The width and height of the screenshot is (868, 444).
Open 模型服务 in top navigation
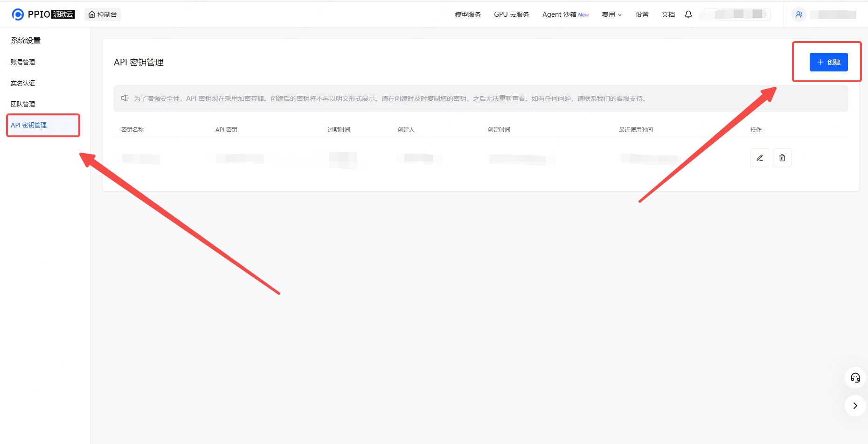468,14
